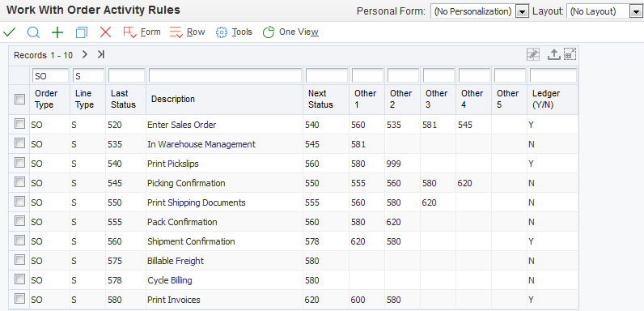Click the green checkmark Select icon

(x=9, y=32)
